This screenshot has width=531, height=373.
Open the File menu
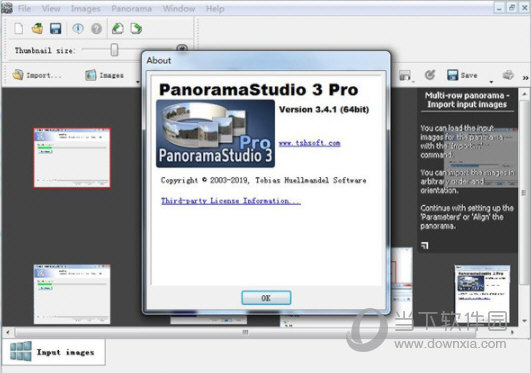(x=24, y=9)
